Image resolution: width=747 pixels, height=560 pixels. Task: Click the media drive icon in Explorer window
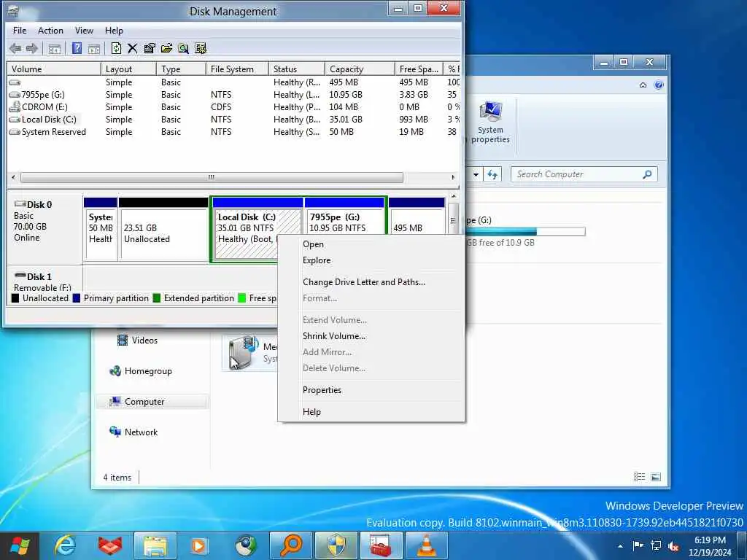pyautogui.click(x=242, y=352)
